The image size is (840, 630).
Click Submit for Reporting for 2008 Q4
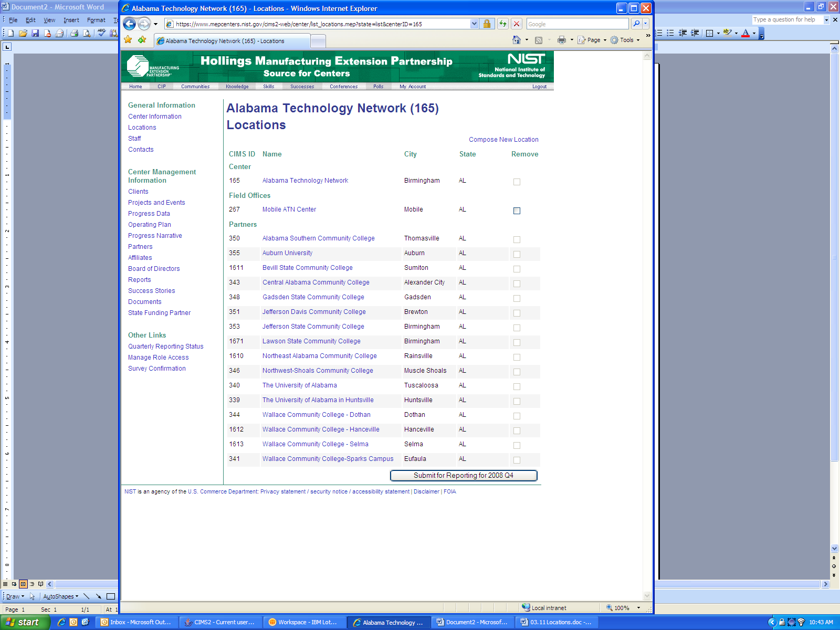click(463, 476)
